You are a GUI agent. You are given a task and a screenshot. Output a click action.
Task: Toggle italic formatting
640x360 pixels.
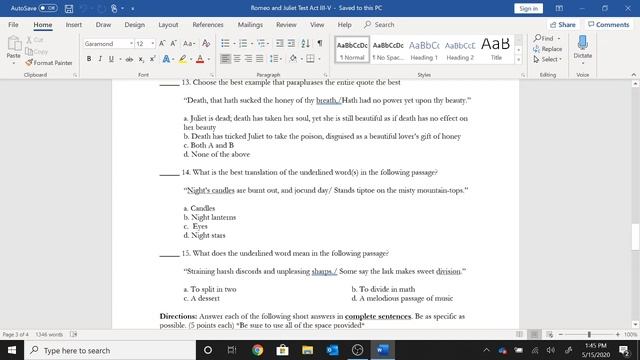pos(100,59)
